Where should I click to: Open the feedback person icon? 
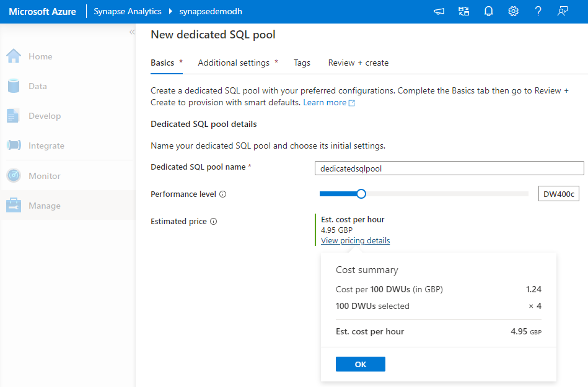pyautogui.click(x=563, y=12)
